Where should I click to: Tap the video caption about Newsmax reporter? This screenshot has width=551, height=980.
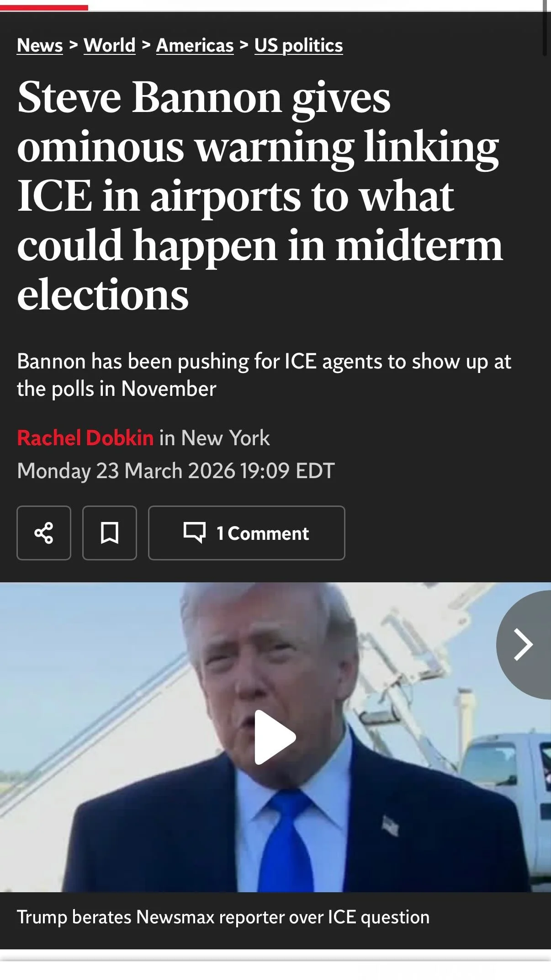pyautogui.click(x=223, y=917)
